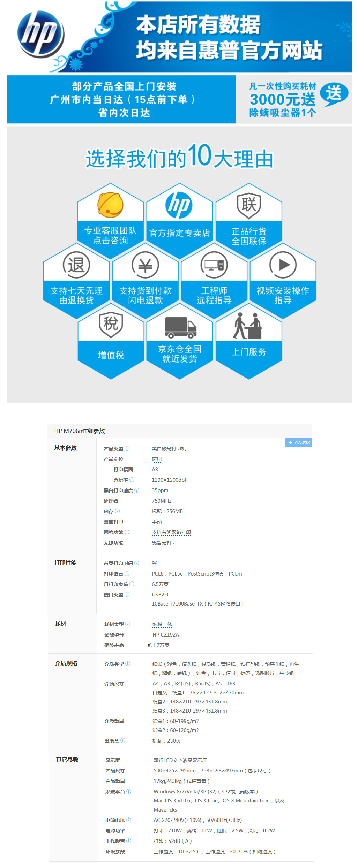Click the 支持七天无理由退换货 label
Screen dimensions: 358x868
(x=76, y=295)
